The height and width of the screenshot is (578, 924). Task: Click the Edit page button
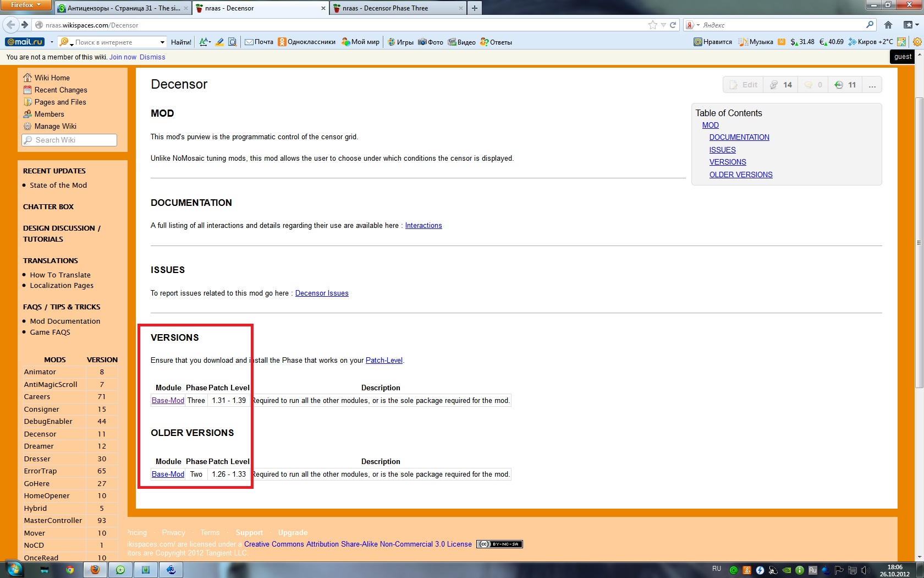pos(743,85)
